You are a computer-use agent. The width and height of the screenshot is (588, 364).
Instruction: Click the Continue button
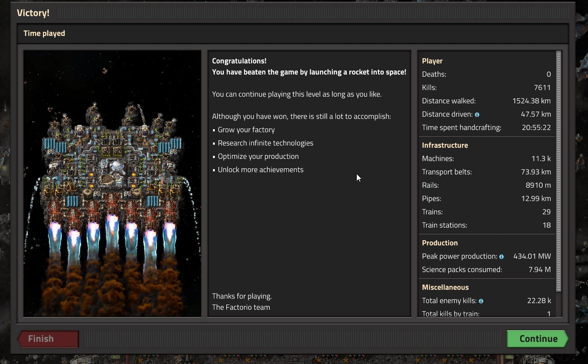click(x=537, y=339)
